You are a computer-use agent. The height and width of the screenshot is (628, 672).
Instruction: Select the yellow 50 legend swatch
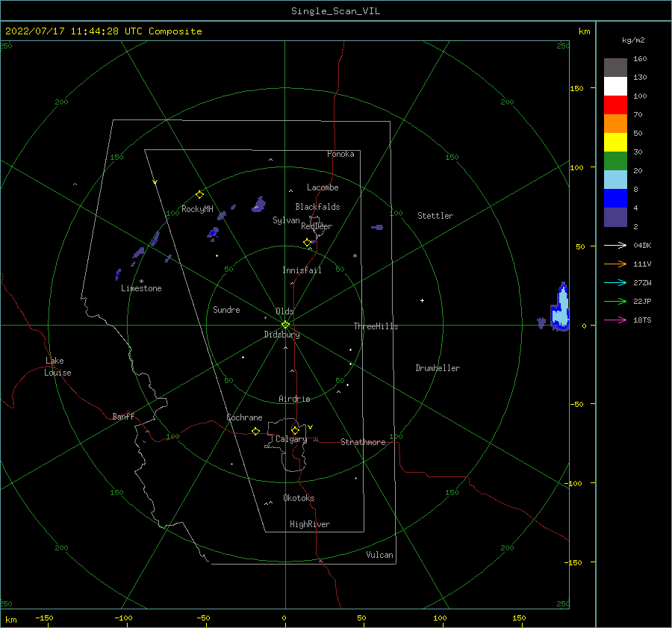615,143
